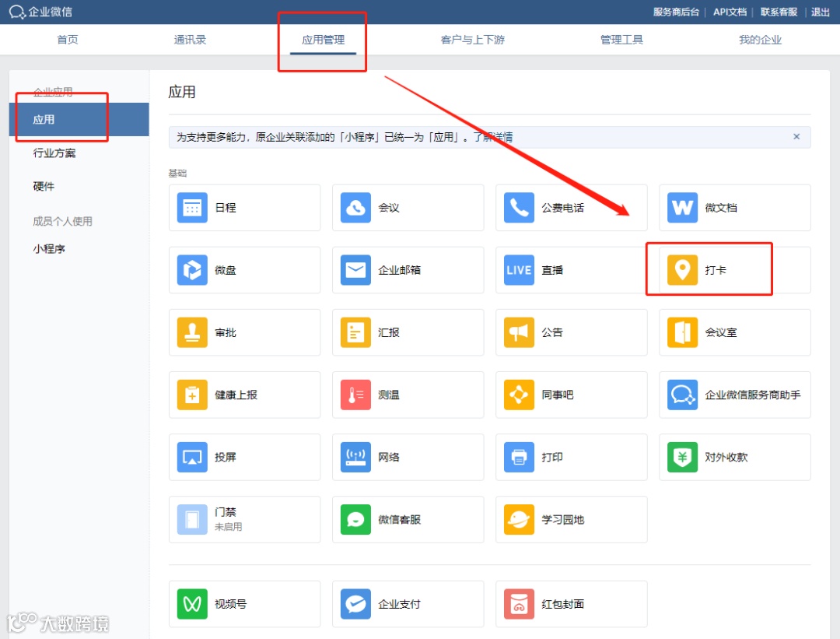The height and width of the screenshot is (639, 840).
Task: Click the 退出 logout link
Action: [x=821, y=12]
